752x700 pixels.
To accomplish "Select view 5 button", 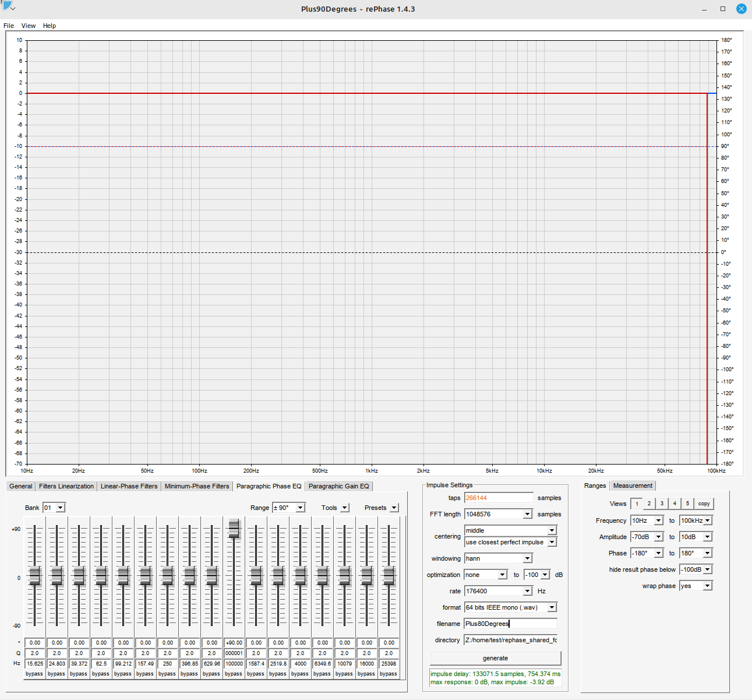I will 688,504.
